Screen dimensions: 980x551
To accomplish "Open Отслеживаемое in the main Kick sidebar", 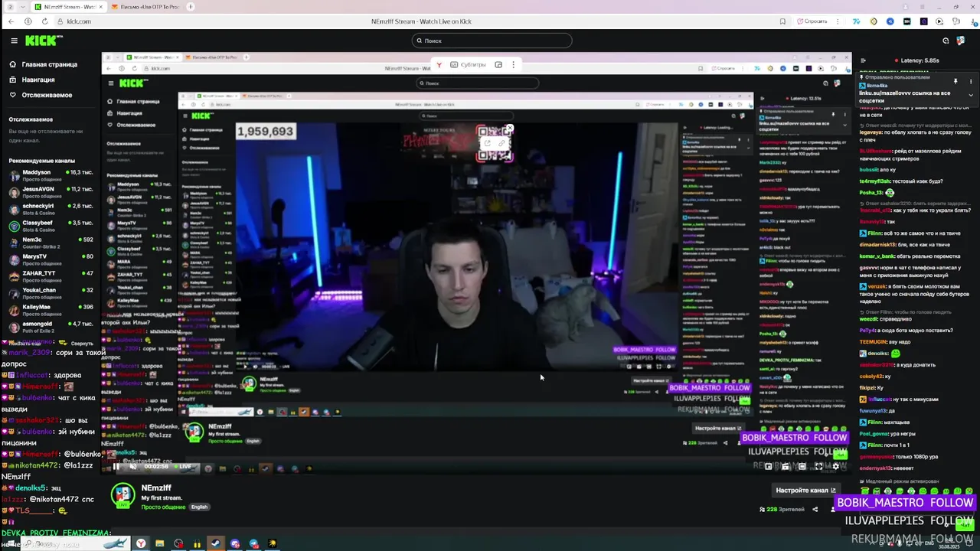I will [x=40, y=95].
